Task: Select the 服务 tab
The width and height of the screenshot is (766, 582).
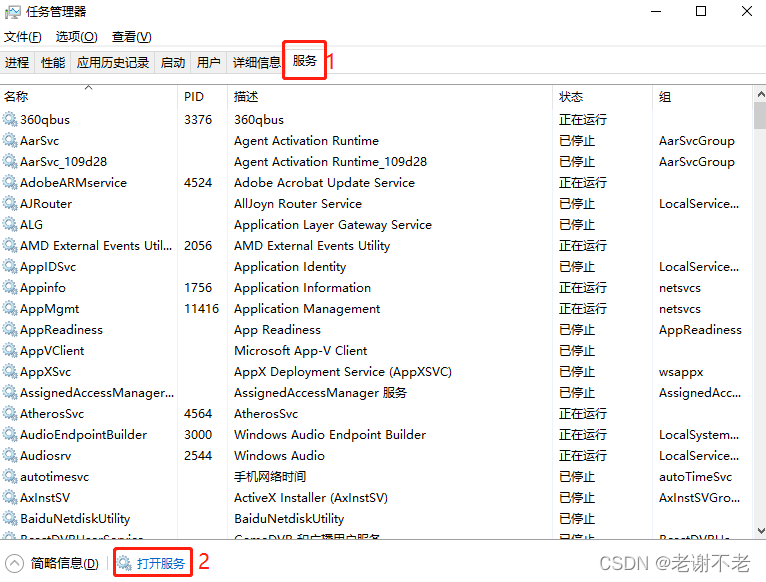Action: coord(304,61)
